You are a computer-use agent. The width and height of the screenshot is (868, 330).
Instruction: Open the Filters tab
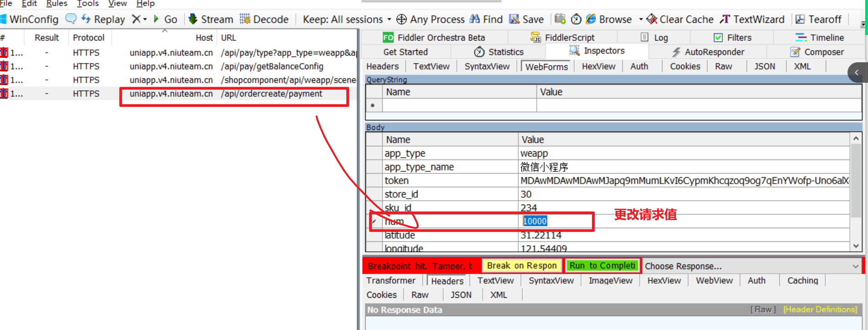click(732, 37)
